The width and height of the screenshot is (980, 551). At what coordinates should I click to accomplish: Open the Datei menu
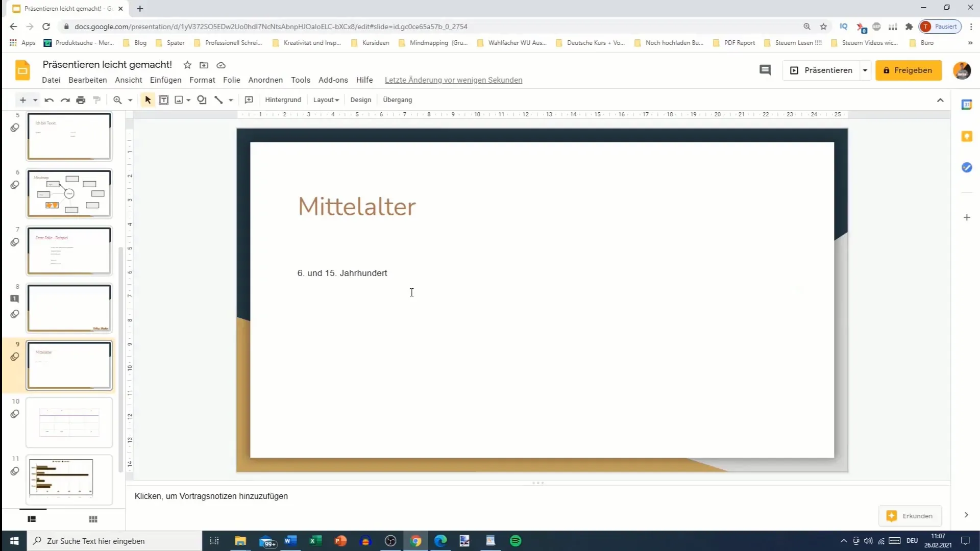click(51, 80)
